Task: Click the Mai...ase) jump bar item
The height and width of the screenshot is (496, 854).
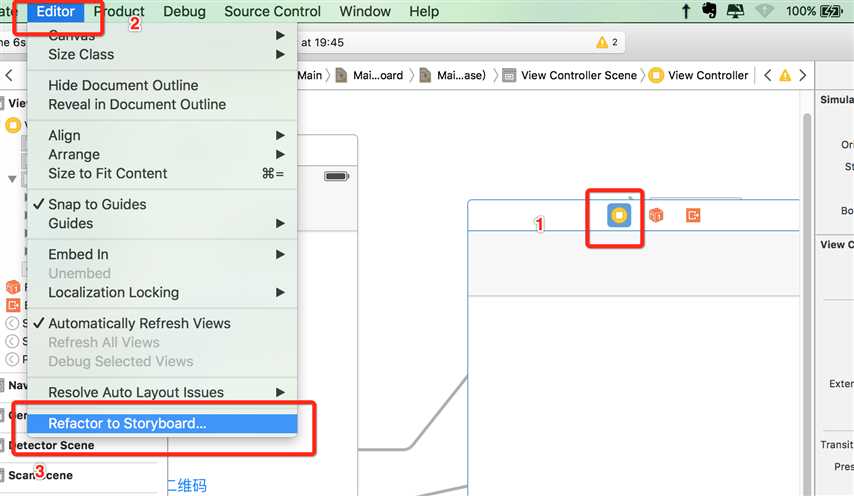Action: (x=453, y=75)
